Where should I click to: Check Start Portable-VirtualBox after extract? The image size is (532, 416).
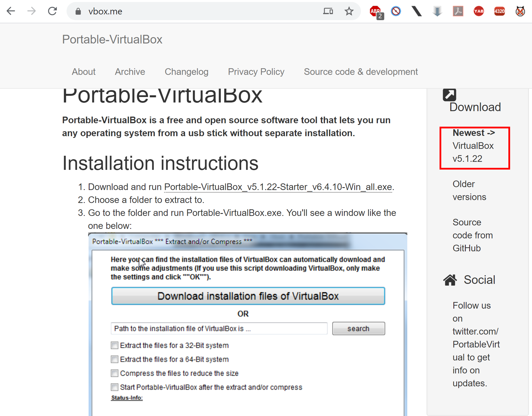[115, 387]
